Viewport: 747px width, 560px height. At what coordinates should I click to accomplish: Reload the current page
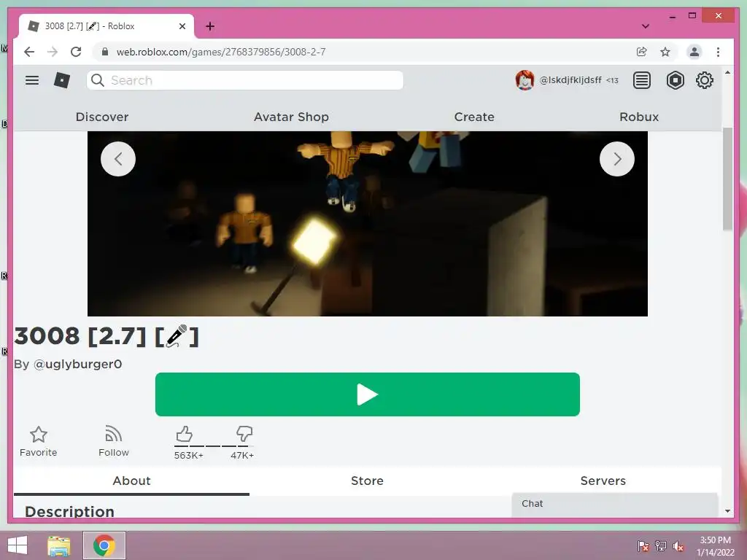click(76, 52)
